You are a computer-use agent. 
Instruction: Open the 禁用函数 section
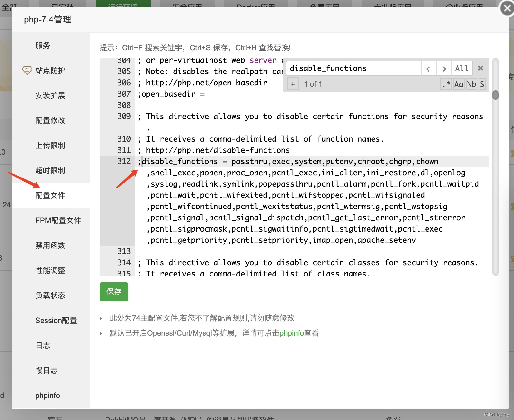pyautogui.click(x=50, y=246)
